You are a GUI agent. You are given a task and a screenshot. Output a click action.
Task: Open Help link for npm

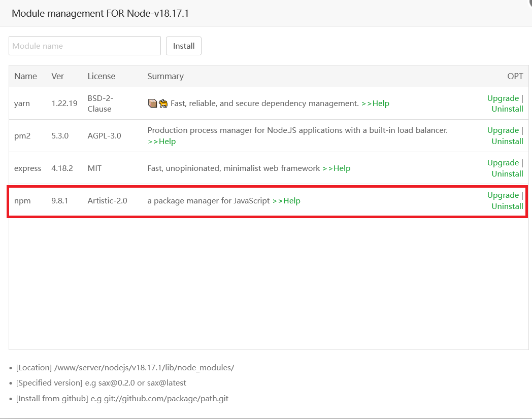pos(286,201)
